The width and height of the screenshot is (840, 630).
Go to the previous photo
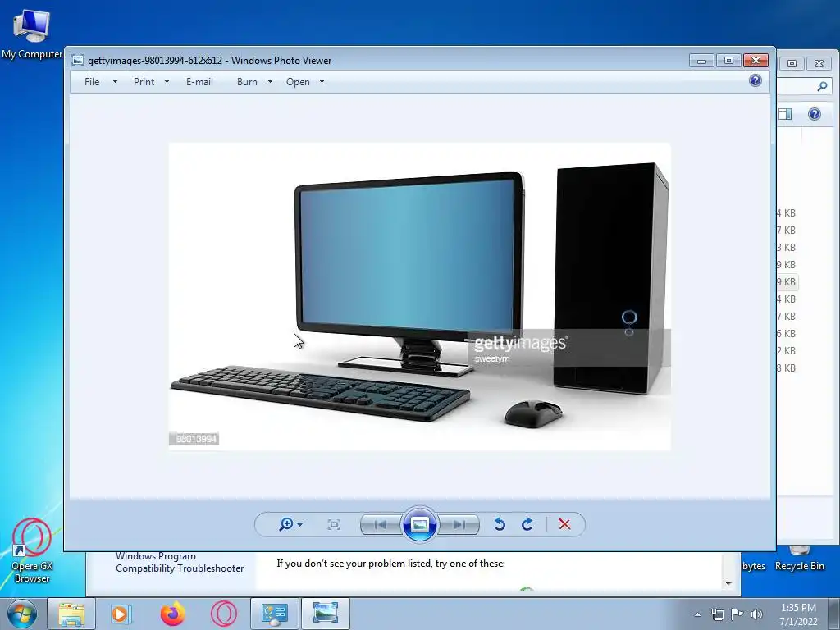(381, 525)
